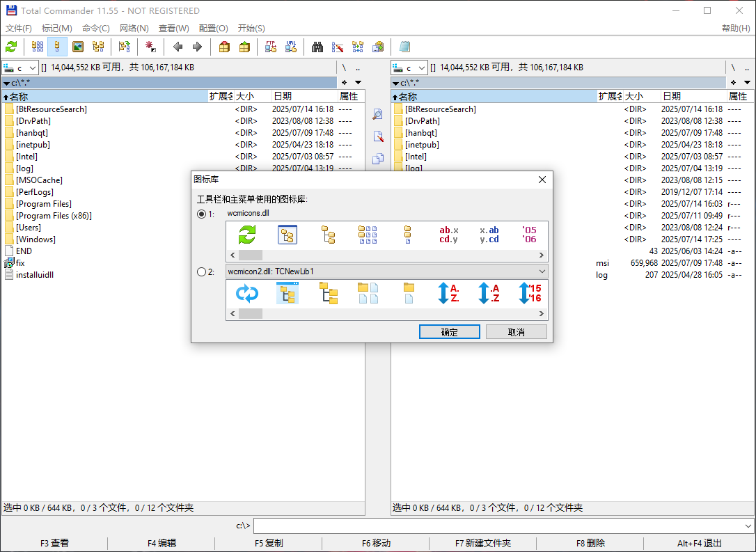Select the 'x.ab y.cd' sort icon in library 1

[x=489, y=235]
